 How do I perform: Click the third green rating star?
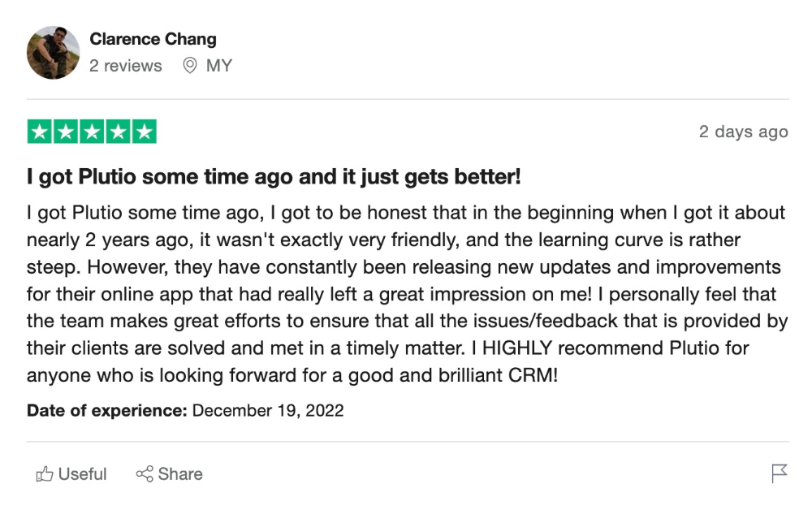coord(93,132)
